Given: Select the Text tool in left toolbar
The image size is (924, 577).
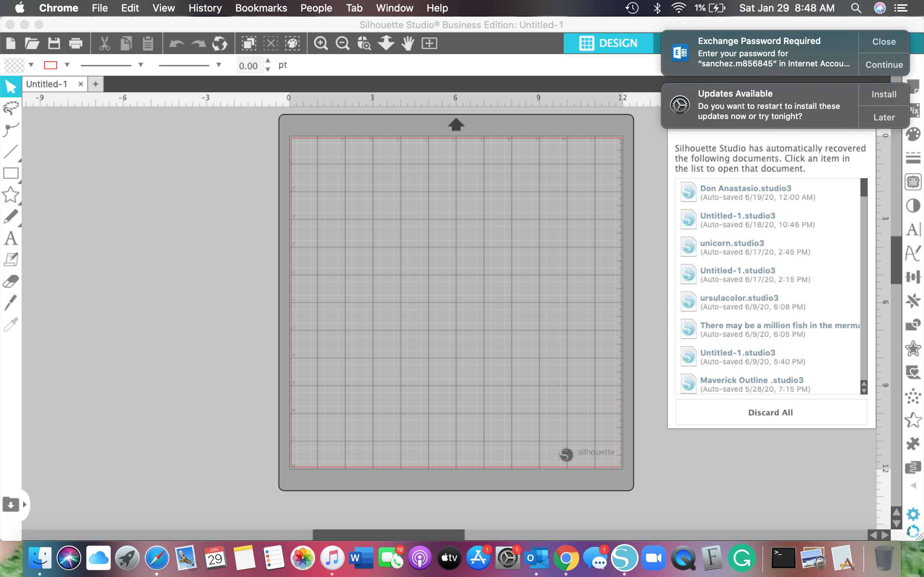Looking at the screenshot, I should click(11, 238).
